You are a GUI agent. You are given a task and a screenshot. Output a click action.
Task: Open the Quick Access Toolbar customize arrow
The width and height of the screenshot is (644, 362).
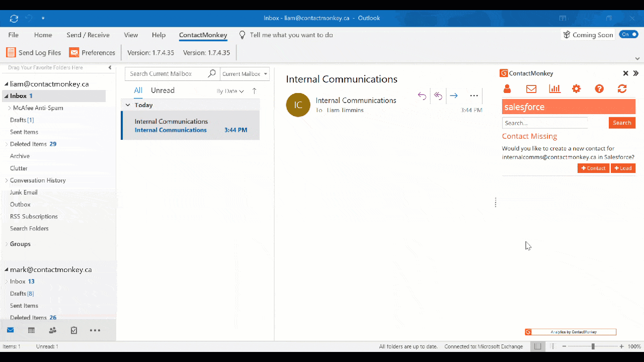43,19
